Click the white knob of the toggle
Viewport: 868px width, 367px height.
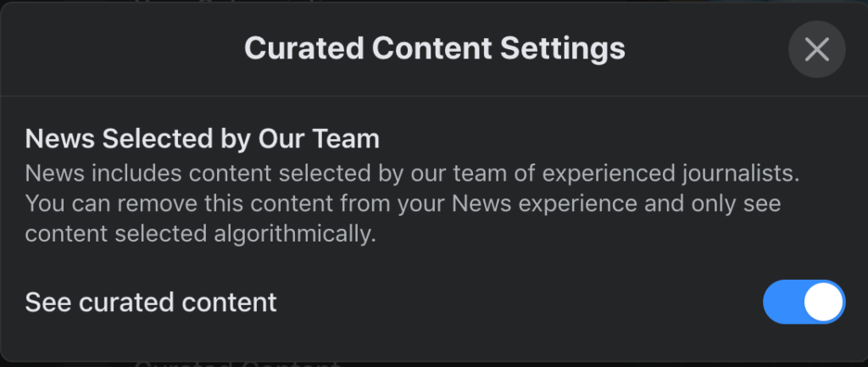click(x=823, y=302)
